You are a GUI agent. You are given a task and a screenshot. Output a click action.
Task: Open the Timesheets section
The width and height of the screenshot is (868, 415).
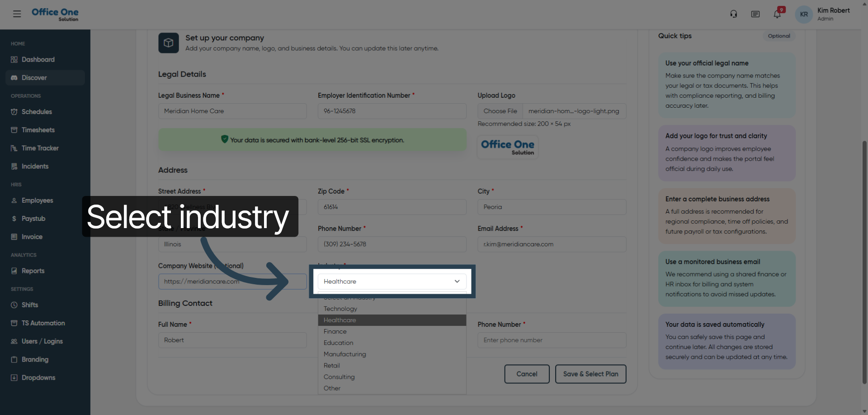pos(38,130)
